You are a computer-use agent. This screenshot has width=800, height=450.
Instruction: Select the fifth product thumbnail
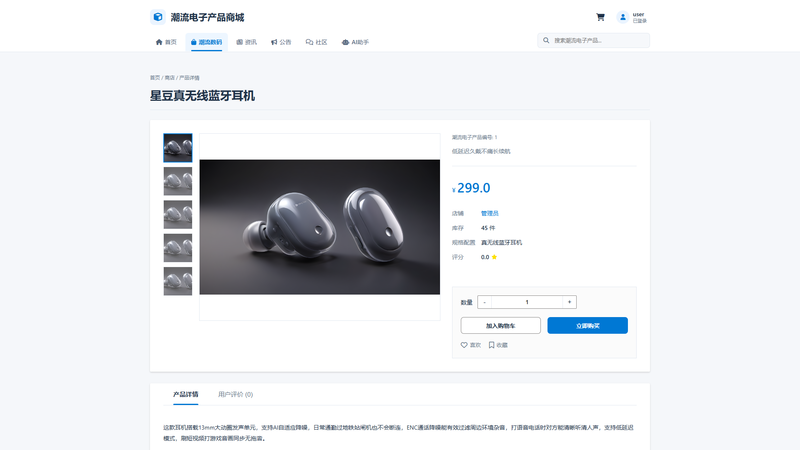click(x=178, y=281)
